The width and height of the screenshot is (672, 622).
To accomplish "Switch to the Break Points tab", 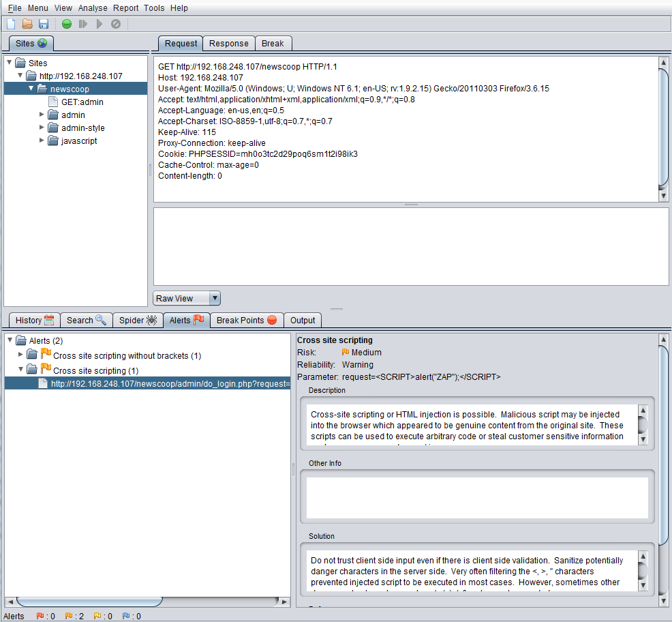I will click(x=246, y=320).
